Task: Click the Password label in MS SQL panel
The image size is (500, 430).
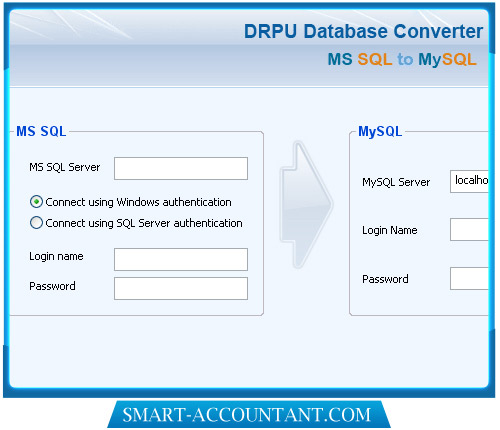Action: point(52,286)
